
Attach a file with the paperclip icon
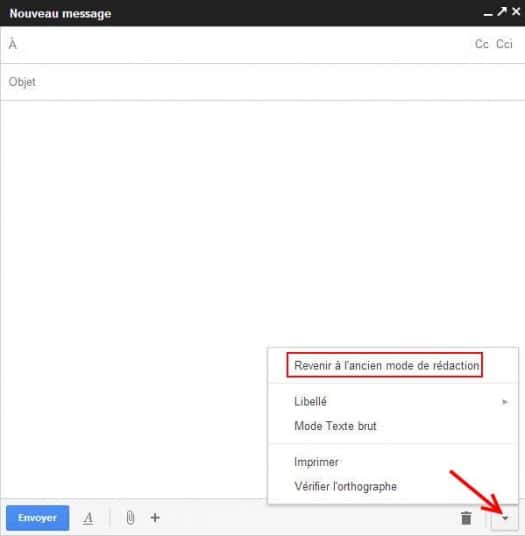pos(130,518)
